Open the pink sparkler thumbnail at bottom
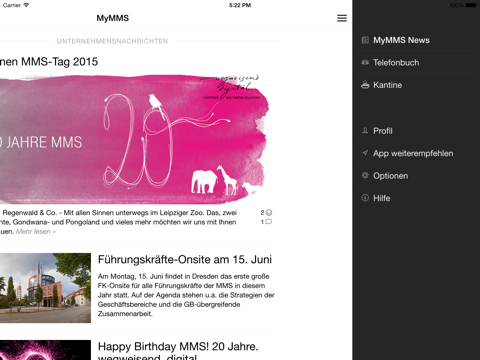The image size is (480, 360). (x=45, y=350)
